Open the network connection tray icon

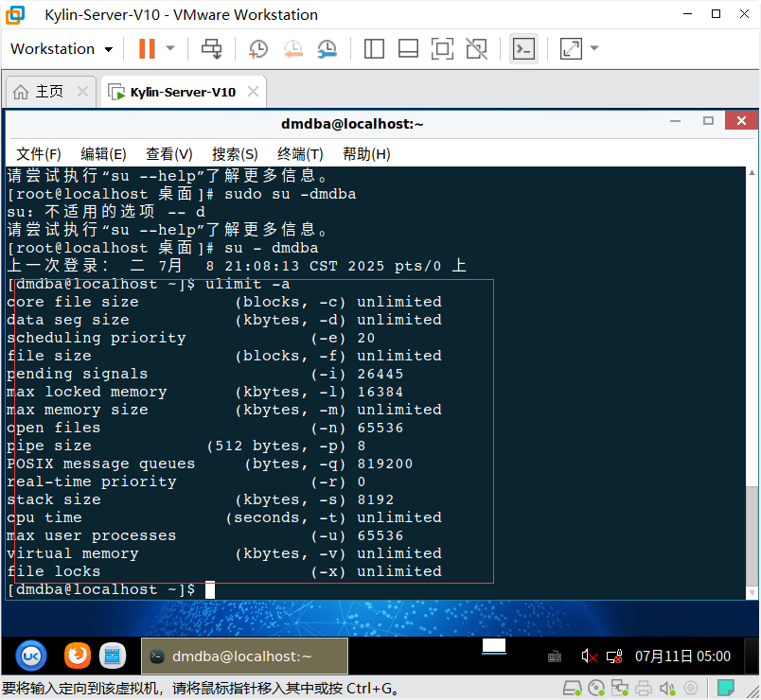[x=614, y=656]
